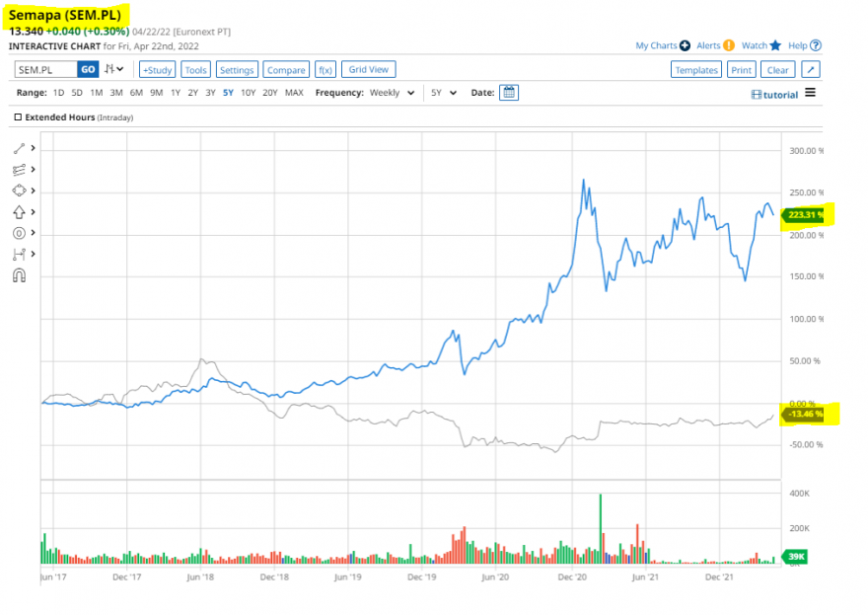
Task: Select the measure range tool icon
Action: [20, 255]
